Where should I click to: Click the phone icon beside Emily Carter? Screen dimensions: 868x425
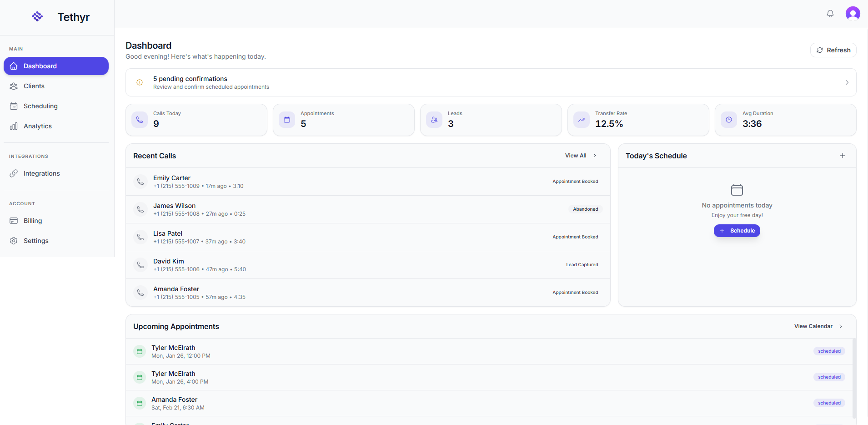[140, 182]
